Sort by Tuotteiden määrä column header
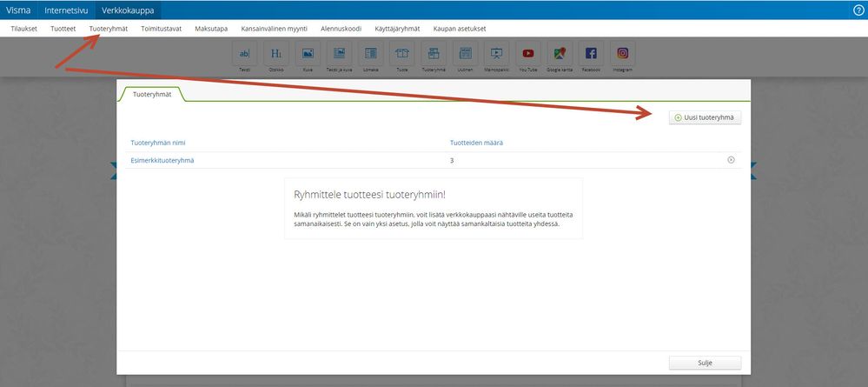The image size is (868, 387). 477,143
